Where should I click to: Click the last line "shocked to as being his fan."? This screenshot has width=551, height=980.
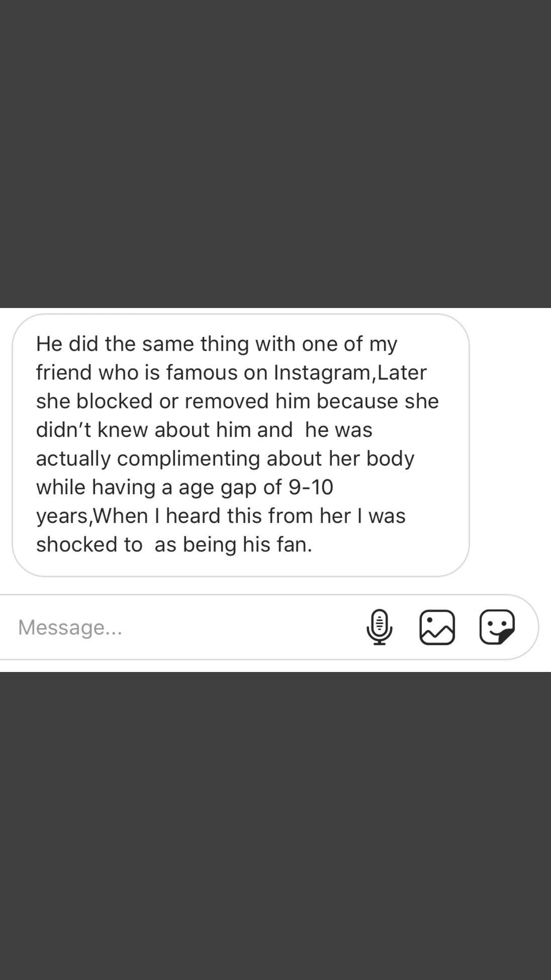pos(174,545)
